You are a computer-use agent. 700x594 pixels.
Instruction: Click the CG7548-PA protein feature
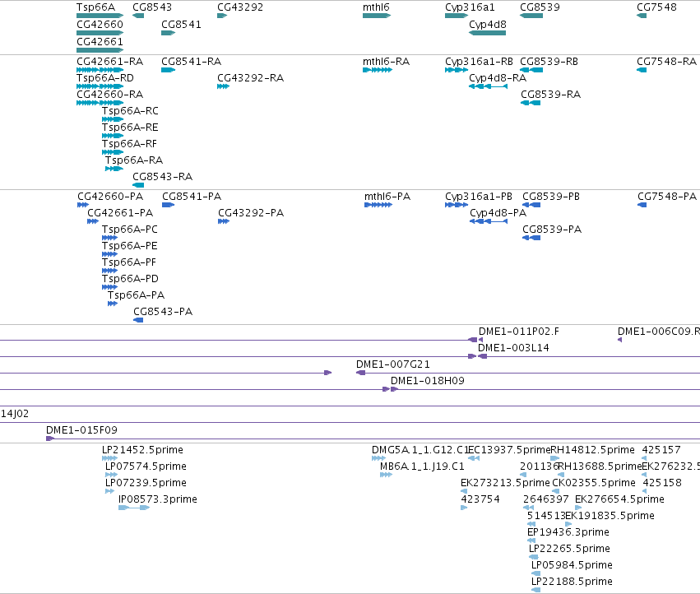pos(642,205)
